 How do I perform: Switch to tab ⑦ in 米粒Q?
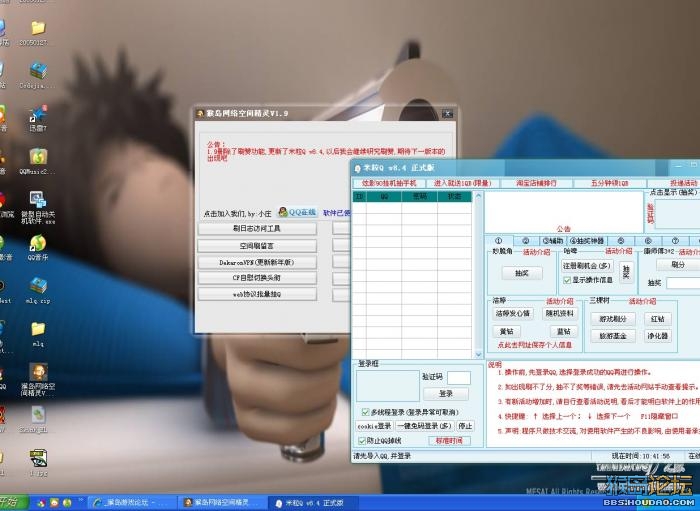pyautogui.click(x=675, y=241)
